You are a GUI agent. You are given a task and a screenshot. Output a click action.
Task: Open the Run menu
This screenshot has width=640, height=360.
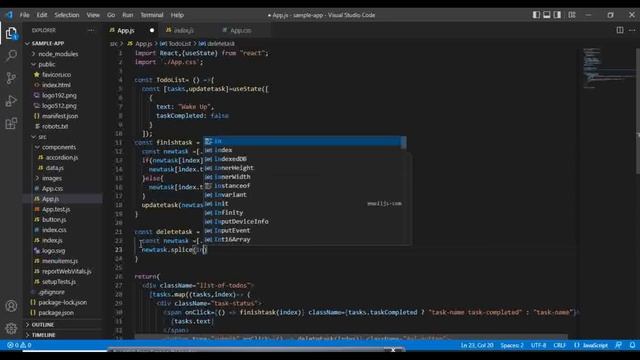128,15
